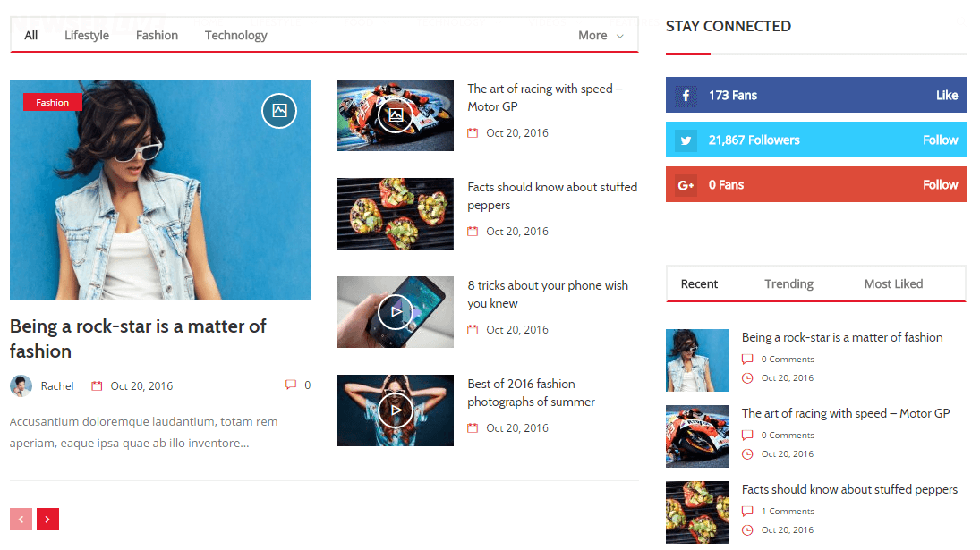Follow on Twitter via the Follow button

click(x=940, y=140)
